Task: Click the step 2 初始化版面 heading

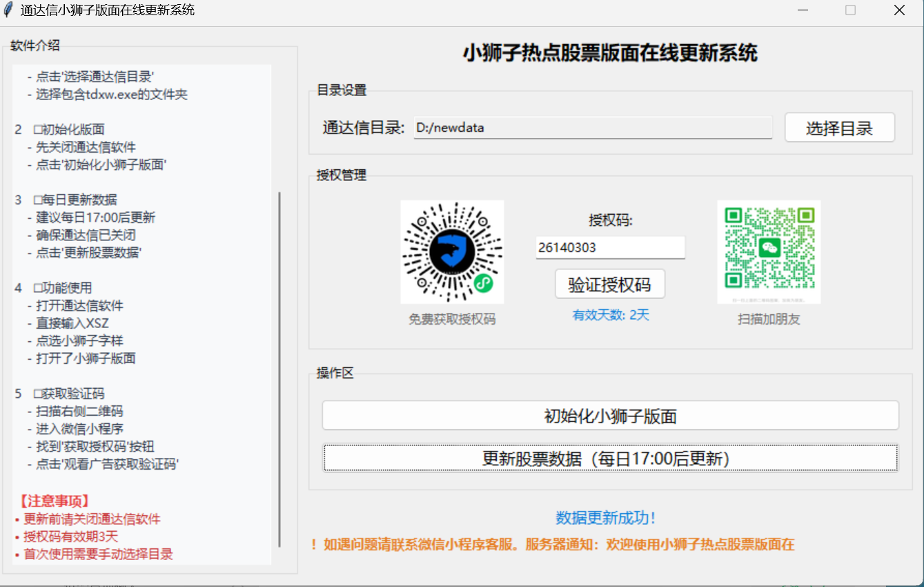Action: pyautogui.click(x=59, y=129)
